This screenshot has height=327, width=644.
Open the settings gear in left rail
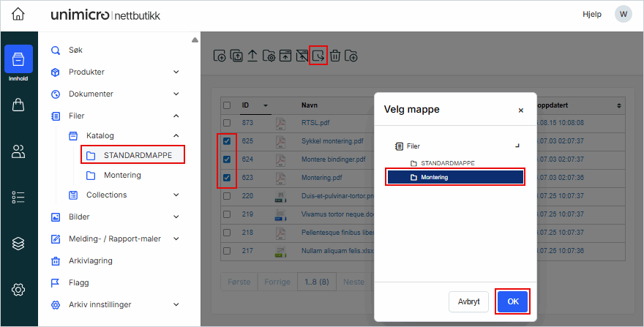(19, 290)
